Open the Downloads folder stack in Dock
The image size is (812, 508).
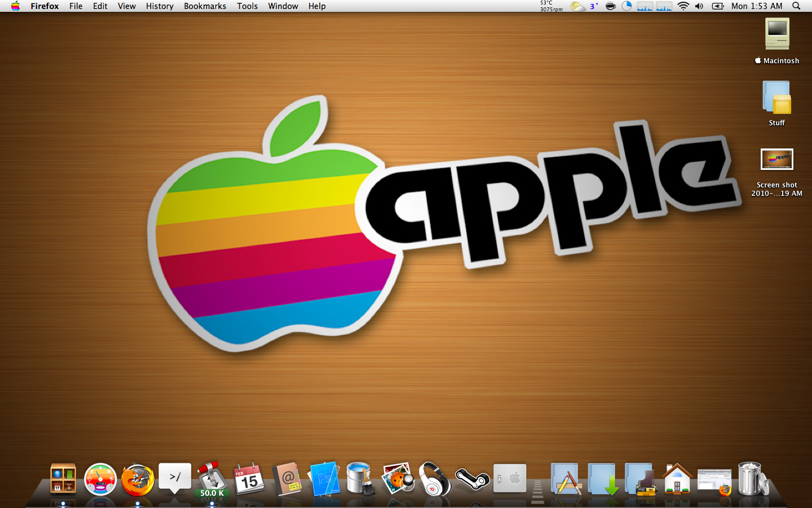click(x=603, y=479)
